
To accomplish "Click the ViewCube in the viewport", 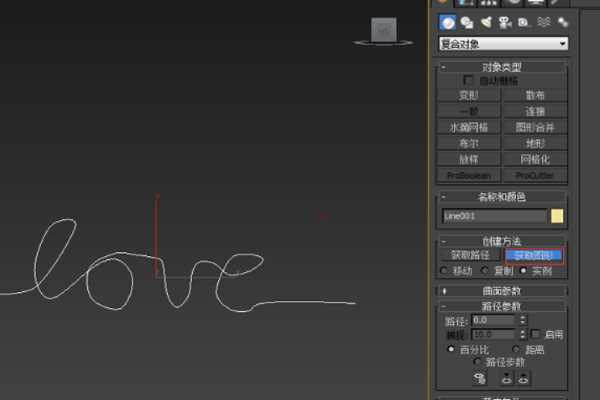I will click(x=384, y=29).
